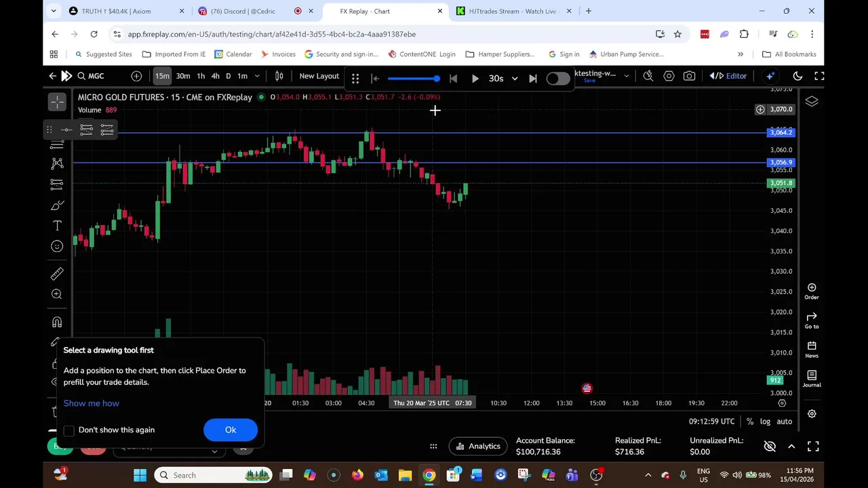The width and height of the screenshot is (868, 488).
Task: Adjust the blue replay position slider
Action: (x=414, y=79)
